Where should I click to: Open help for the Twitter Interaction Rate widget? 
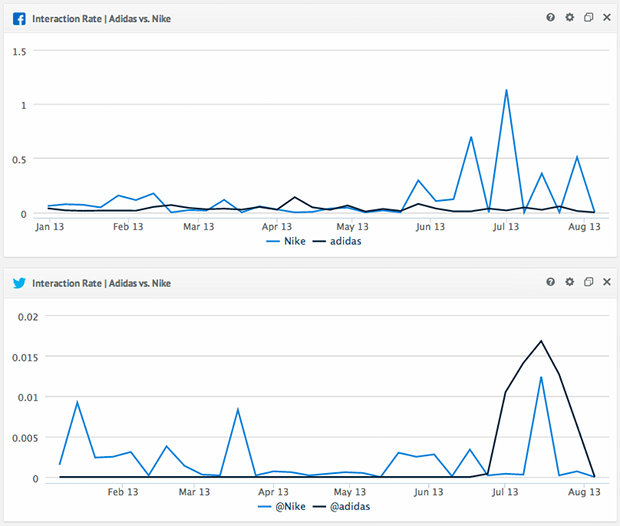click(550, 282)
